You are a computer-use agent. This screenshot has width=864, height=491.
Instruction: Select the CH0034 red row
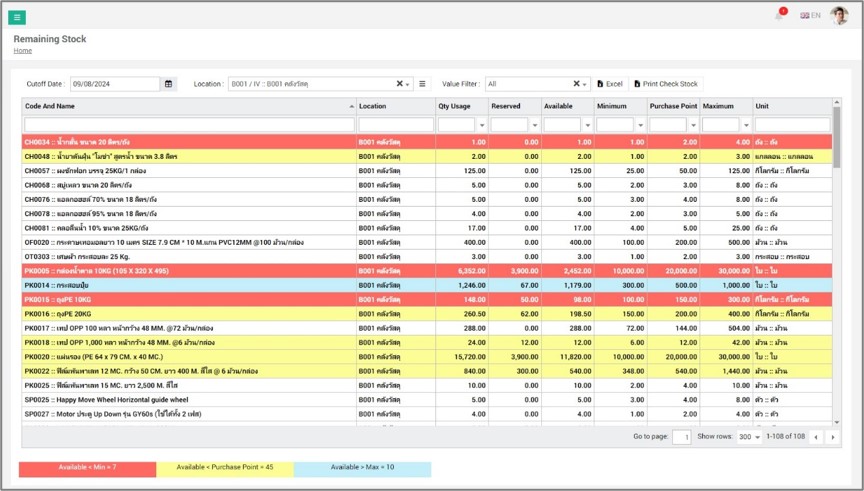[427, 142]
